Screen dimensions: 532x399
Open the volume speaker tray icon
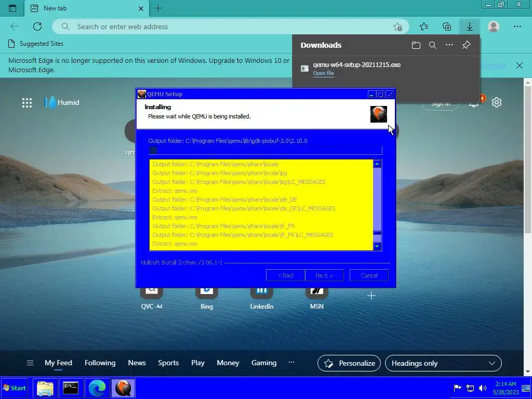(482, 388)
